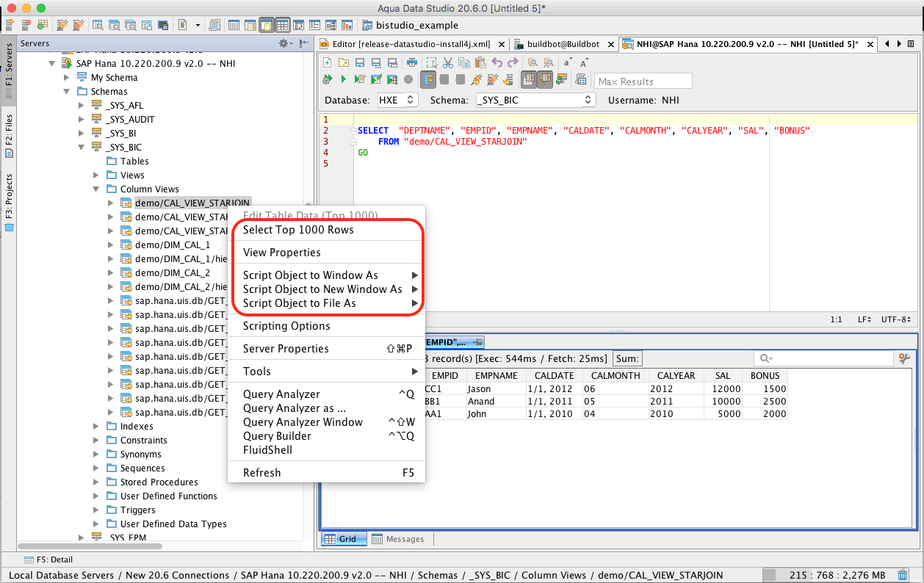The height and width of the screenshot is (583, 924).
Task: Collapse the Column Views folder
Action: [96, 189]
